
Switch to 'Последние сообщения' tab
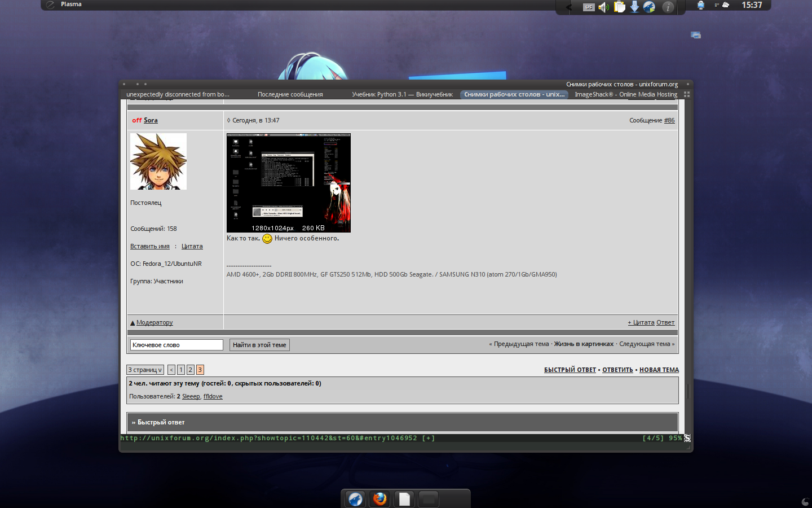pyautogui.click(x=290, y=94)
